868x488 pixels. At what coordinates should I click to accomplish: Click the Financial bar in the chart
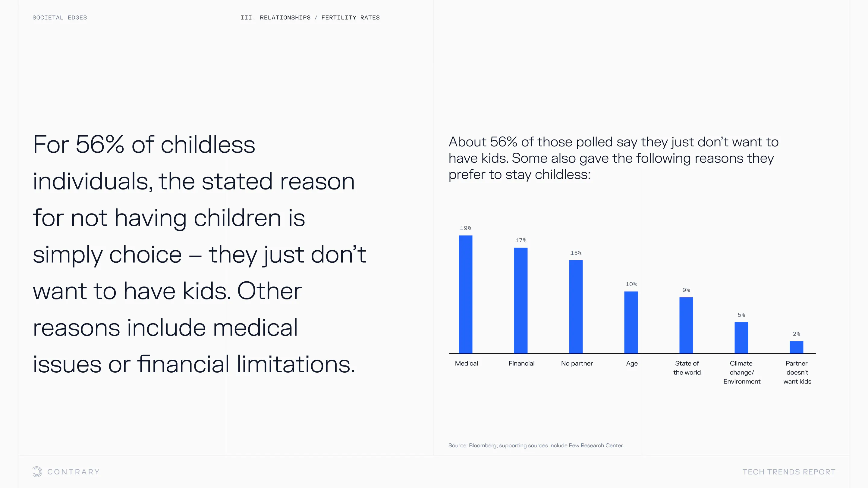click(520, 300)
